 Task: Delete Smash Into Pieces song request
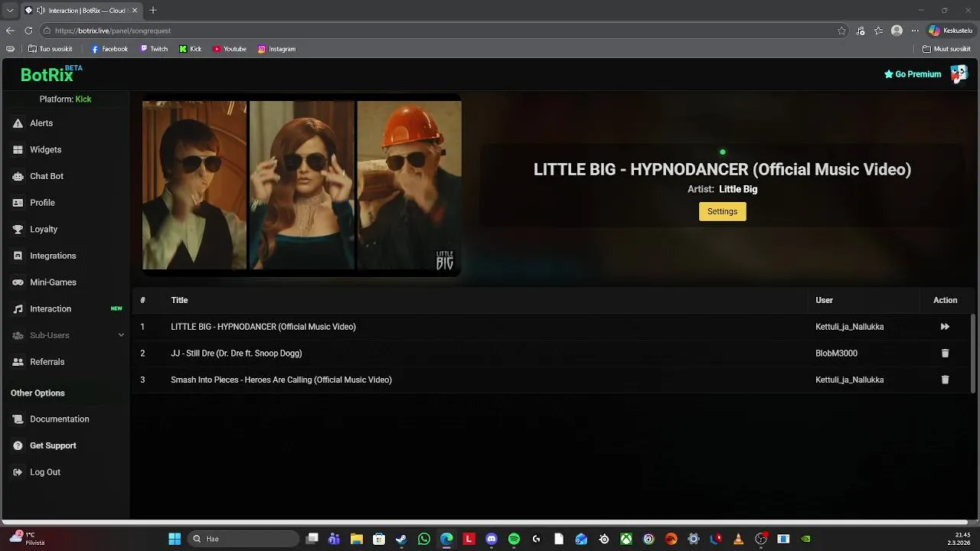click(945, 380)
